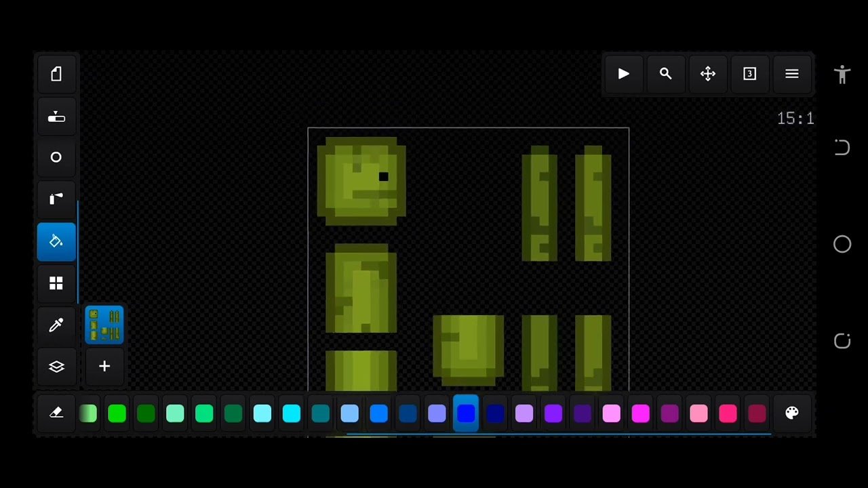Click the four-squares grid tool icon
The image size is (868, 488).
pyautogui.click(x=56, y=283)
